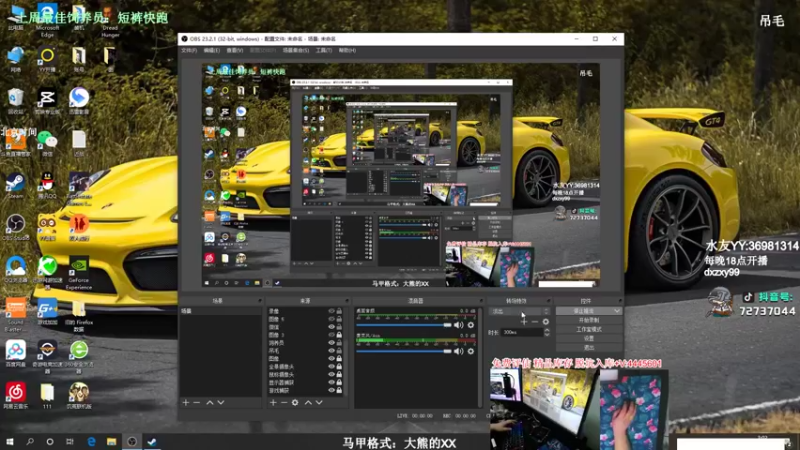Click the 时长 duration input field

click(x=522, y=332)
